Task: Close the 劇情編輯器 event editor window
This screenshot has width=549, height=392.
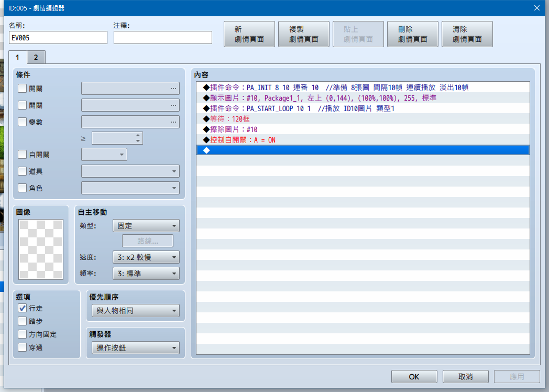Action: [x=537, y=8]
